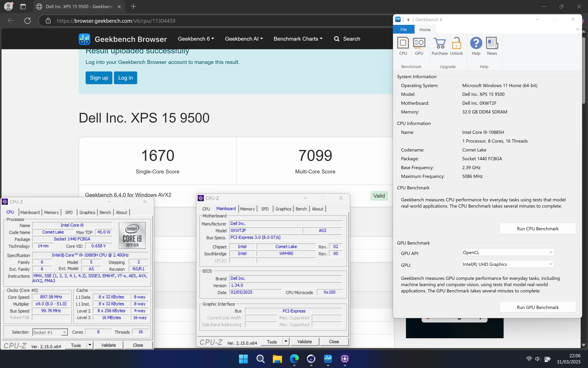Click the Tools button in right CPU-Z

[272, 341]
